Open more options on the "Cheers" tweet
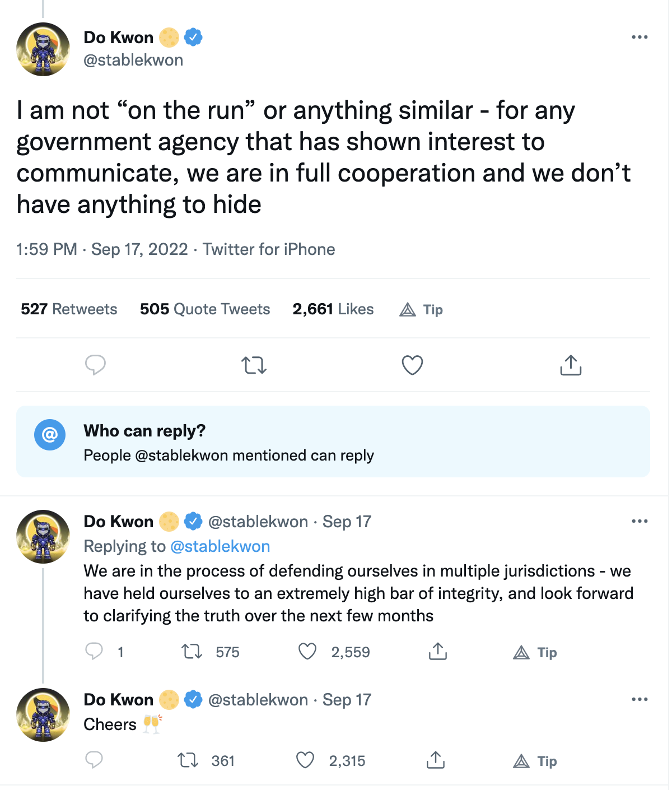 click(x=640, y=700)
